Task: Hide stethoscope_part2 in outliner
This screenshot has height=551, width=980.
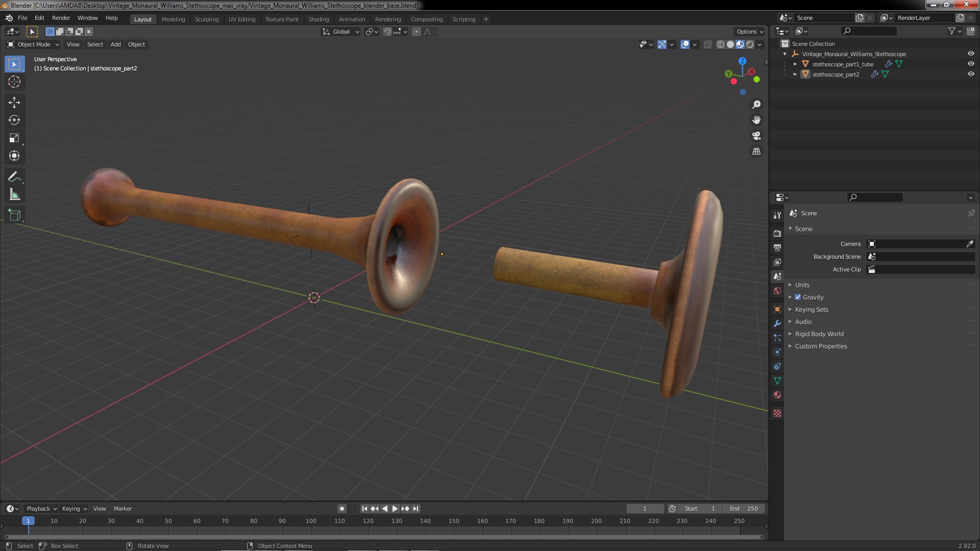Action: click(971, 74)
